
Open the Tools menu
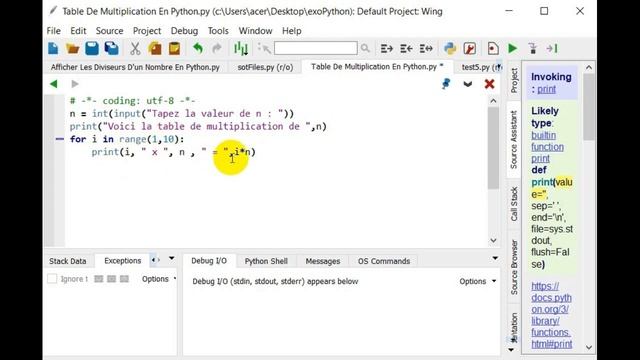(218, 31)
